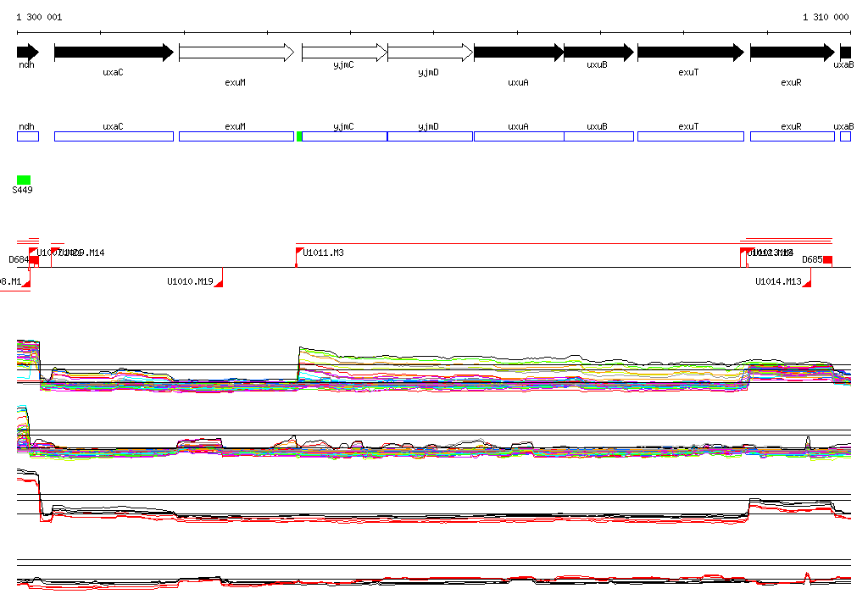Click the small blue uxaB outline box

coord(845,136)
